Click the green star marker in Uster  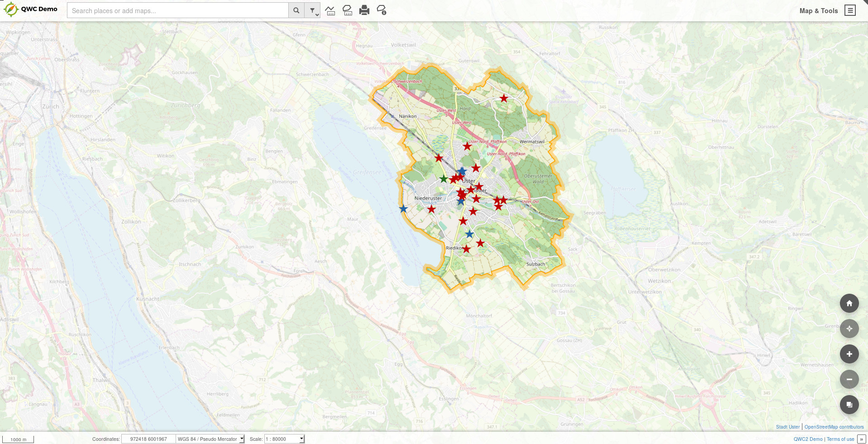(444, 179)
